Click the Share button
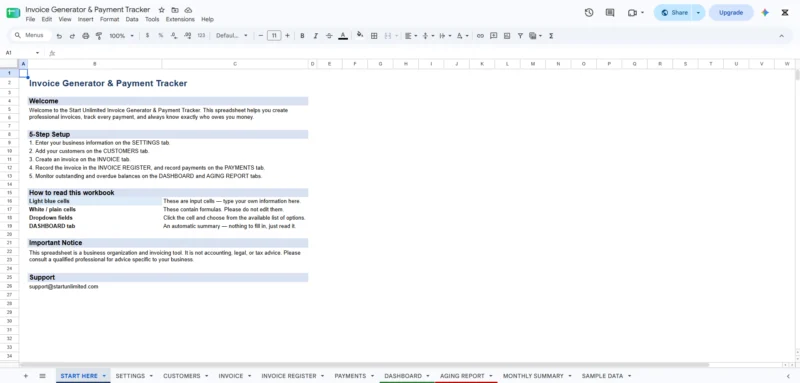Screen dimensions: 800x383 (x=673, y=13)
